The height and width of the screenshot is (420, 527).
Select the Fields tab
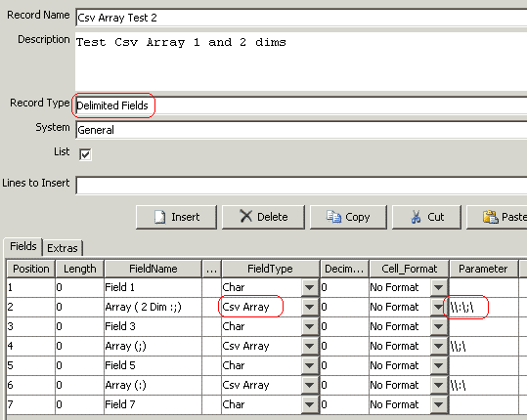click(x=22, y=246)
